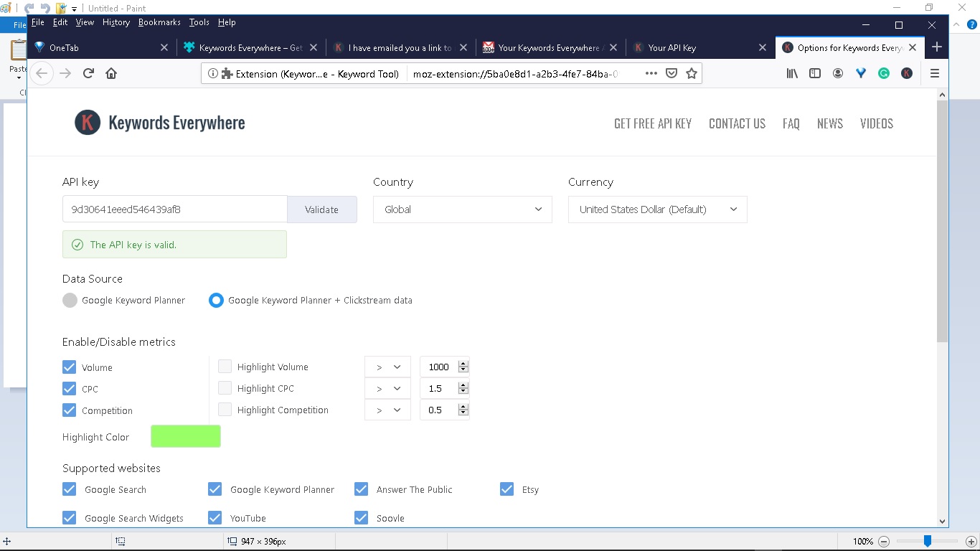This screenshot has width=980, height=551.
Task: Open the browser File menu
Action: (38, 22)
